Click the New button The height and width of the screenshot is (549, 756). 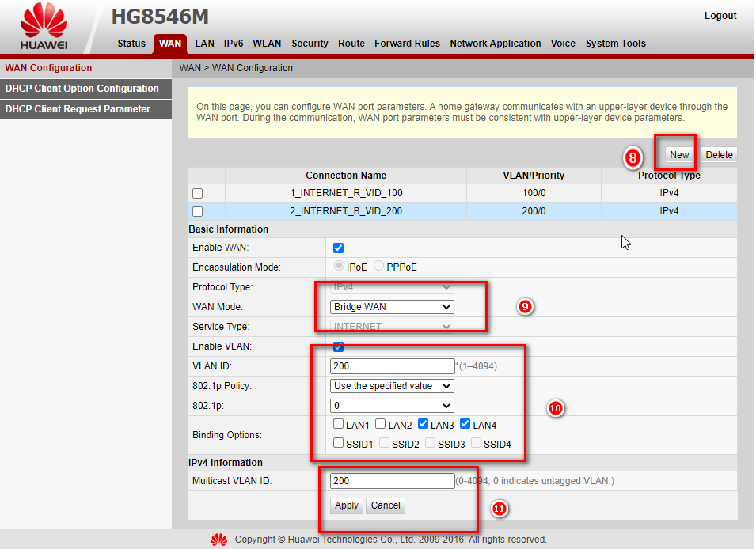[x=679, y=155]
